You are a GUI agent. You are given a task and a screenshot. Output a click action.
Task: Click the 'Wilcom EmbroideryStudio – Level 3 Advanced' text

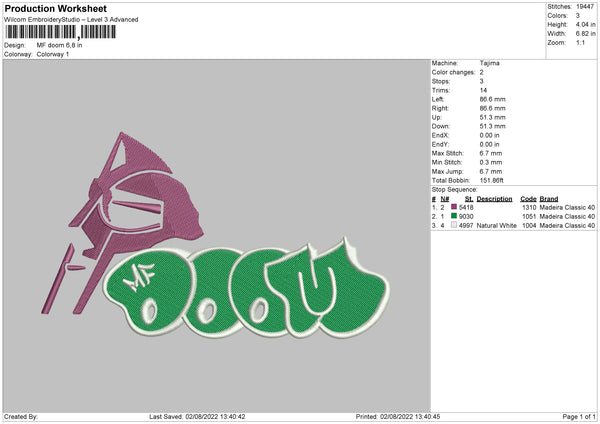click(71, 20)
